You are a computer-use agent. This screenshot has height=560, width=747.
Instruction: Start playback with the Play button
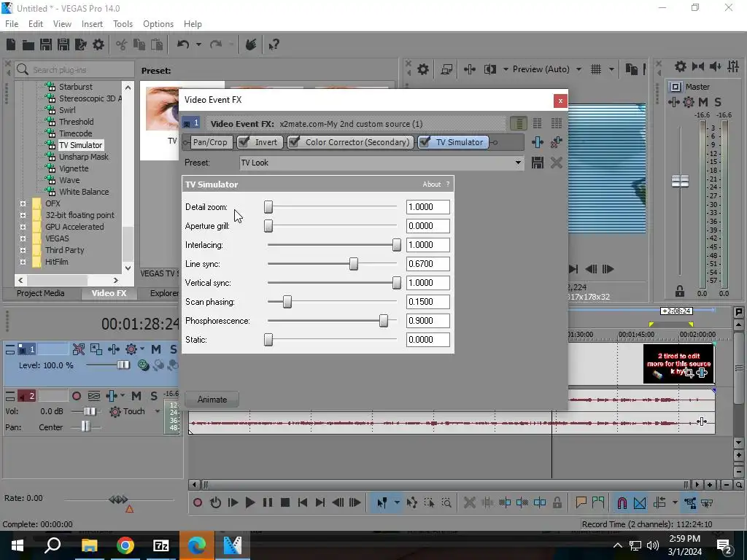pos(249,502)
